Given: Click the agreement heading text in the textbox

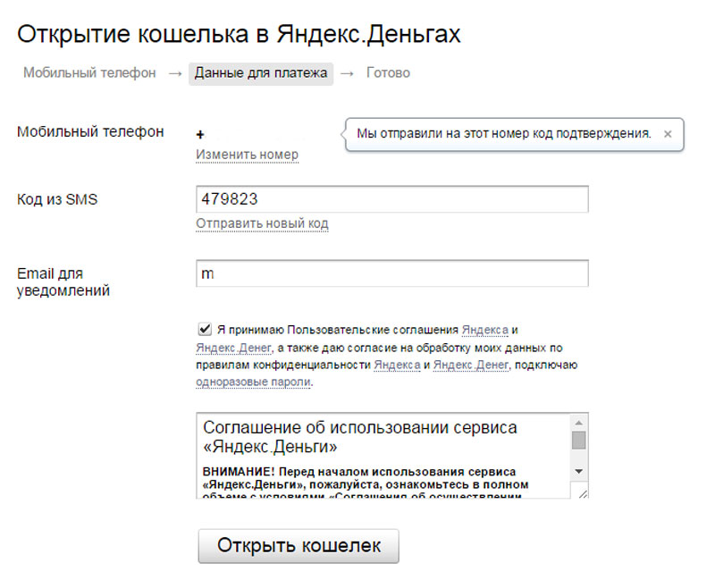Looking at the screenshot, I should (x=360, y=437).
